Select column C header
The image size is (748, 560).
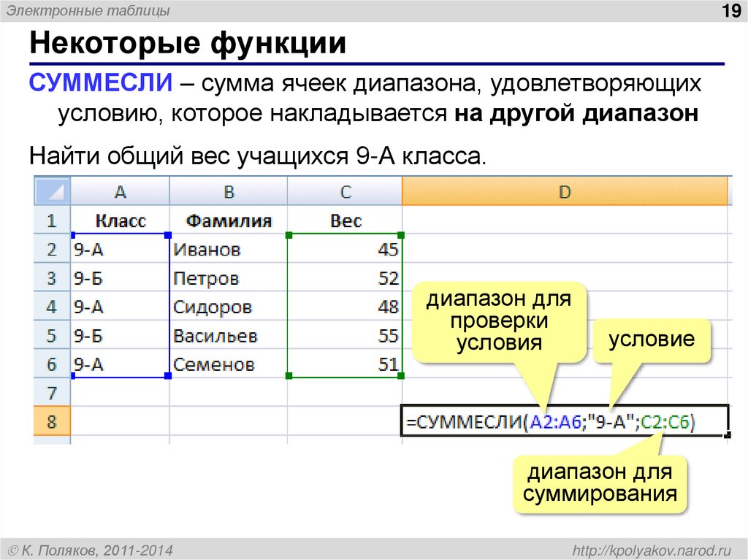click(x=345, y=191)
